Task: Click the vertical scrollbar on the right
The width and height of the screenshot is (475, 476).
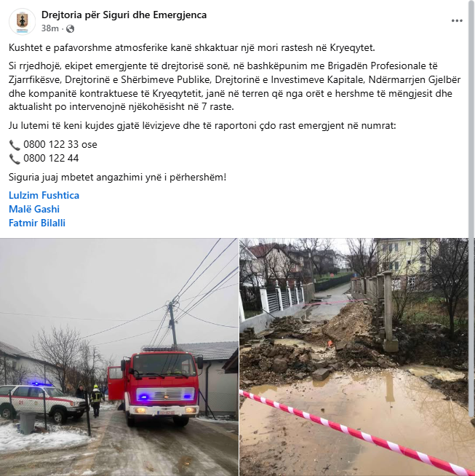Action: pos(471,210)
